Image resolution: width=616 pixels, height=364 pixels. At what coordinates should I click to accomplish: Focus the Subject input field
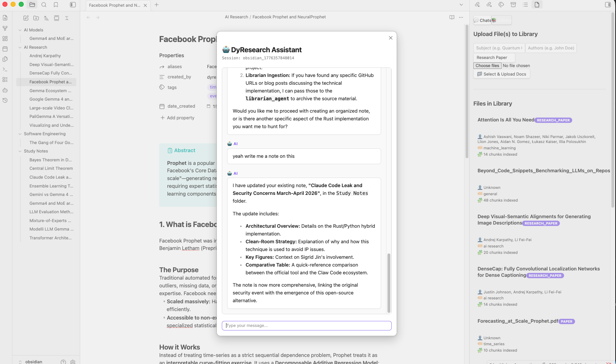pyautogui.click(x=499, y=48)
